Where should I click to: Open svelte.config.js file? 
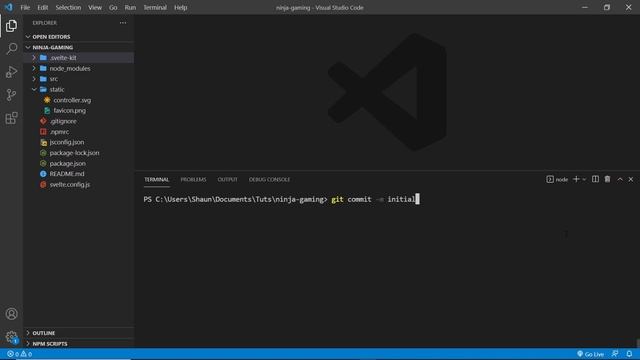click(70, 184)
